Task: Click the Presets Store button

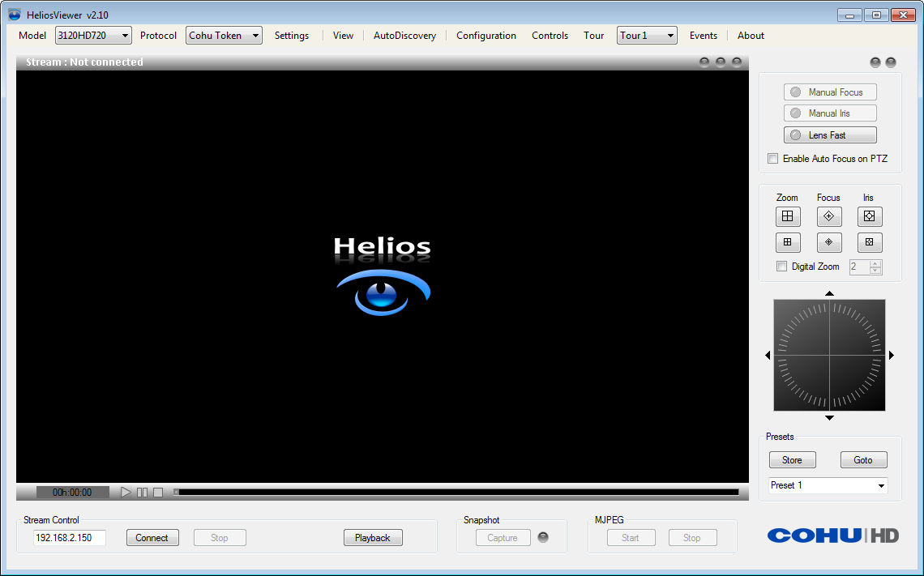Action: [792, 460]
